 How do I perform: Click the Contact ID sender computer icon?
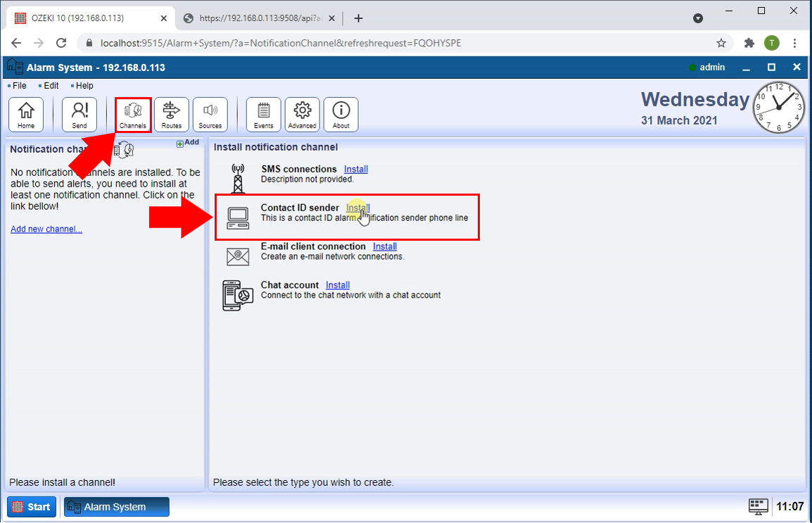tap(239, 218)
